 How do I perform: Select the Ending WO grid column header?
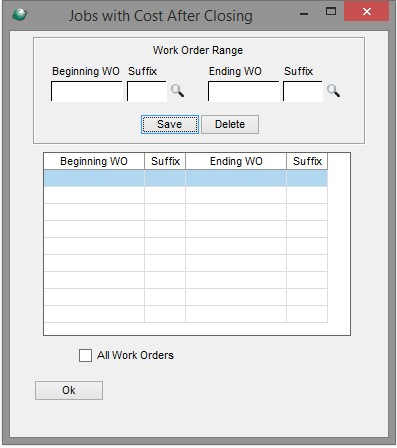[236, 161]
